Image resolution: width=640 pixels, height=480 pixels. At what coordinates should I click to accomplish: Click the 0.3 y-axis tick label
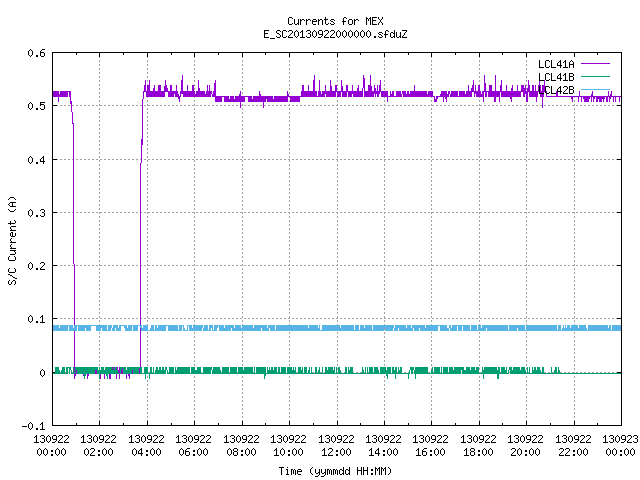[x=36, y=213]
